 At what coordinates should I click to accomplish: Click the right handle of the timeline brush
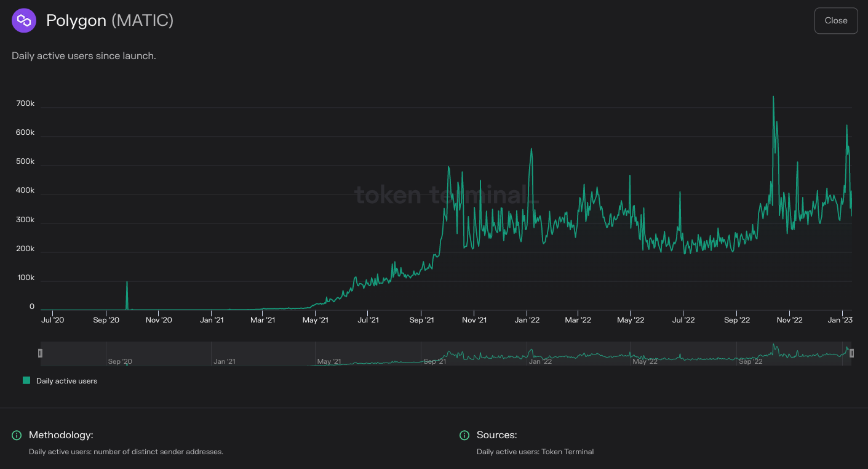852,353
